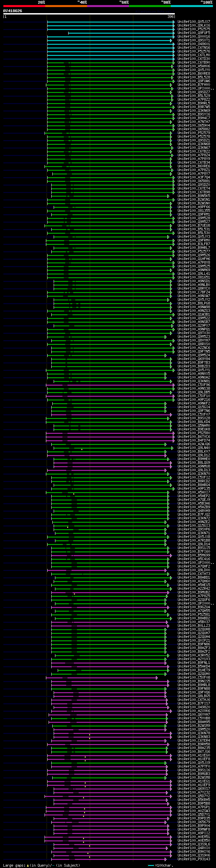The height and width of the screenshot is (868, 216).
Task: Select hit label UniRef100_A5AH06
Action: point(194,66)
